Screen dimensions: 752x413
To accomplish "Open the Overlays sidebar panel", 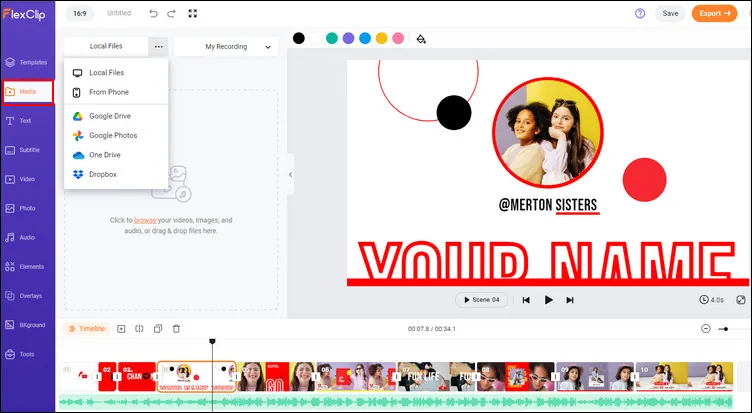I will [x=24, y=296].
